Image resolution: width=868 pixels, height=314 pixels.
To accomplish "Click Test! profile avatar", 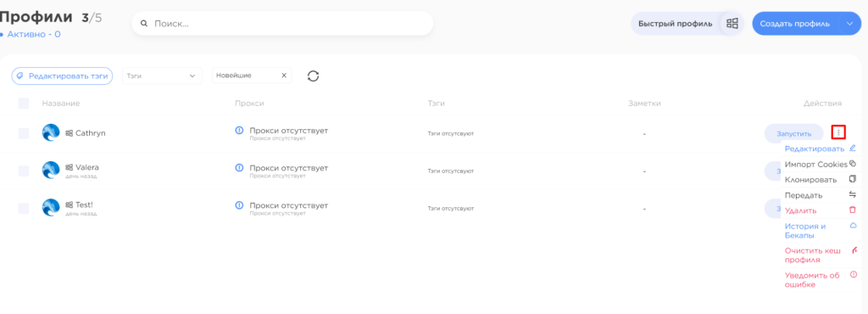I will pos(51,208).
